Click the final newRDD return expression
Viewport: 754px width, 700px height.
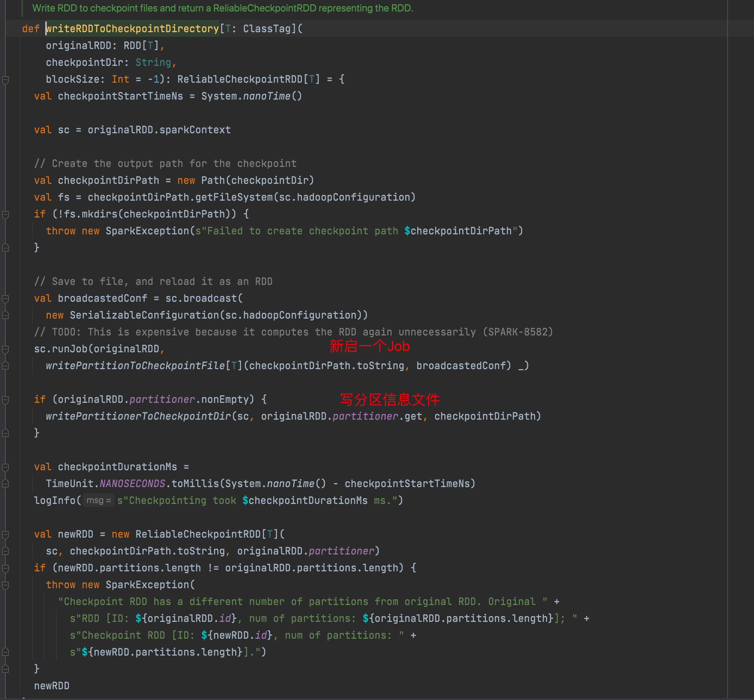click(x=52, y=686)
